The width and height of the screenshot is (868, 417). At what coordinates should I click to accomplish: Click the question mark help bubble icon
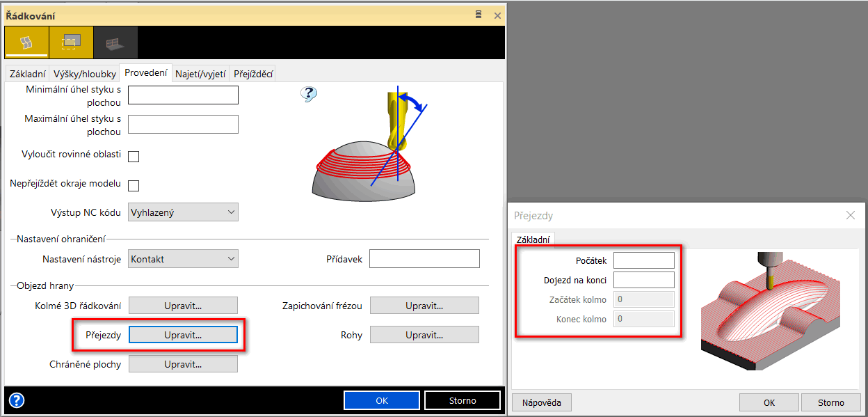click(x=309, y=94)
